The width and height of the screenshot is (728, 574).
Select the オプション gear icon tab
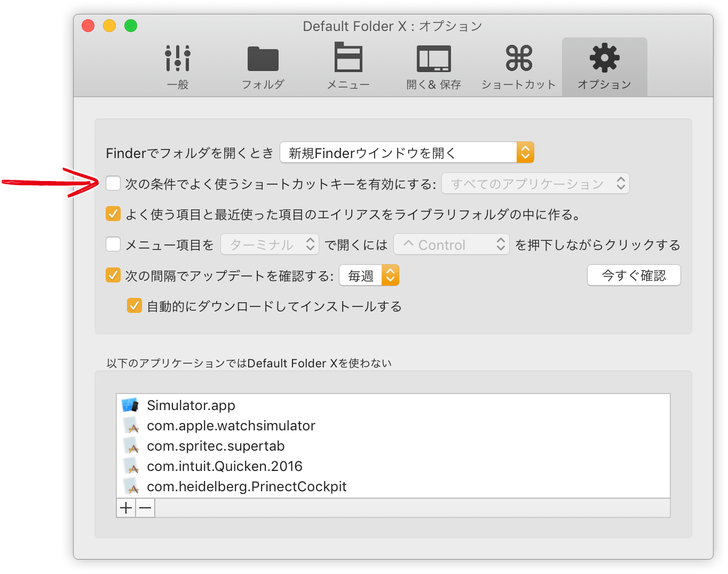coord(604,67)
